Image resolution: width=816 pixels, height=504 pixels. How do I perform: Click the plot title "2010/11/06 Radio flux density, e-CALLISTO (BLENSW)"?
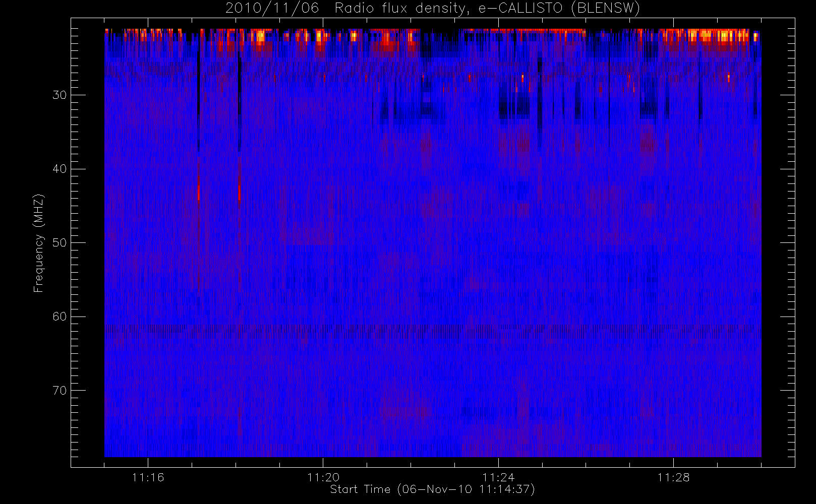(x=433, y=9)
